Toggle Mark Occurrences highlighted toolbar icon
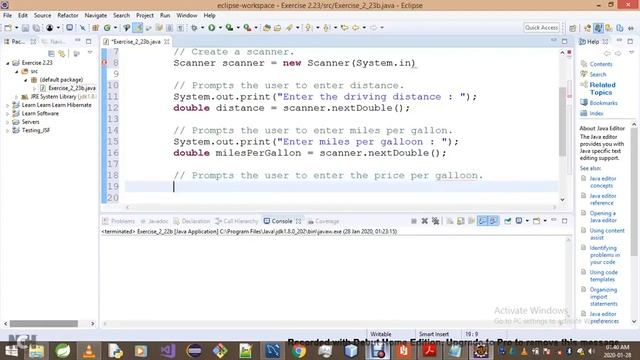This screenshot has height=360, width=640. pos(138,28)
